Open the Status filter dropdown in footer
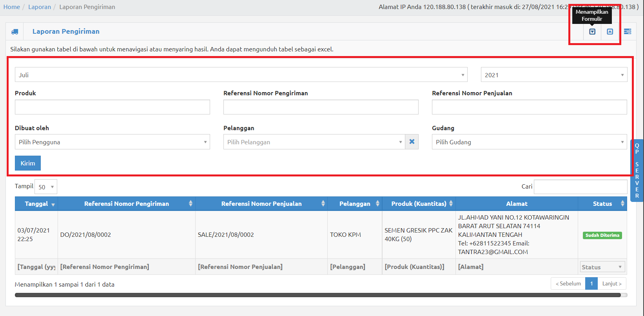This screenshot has height=316, width=644. click(602, 267)
